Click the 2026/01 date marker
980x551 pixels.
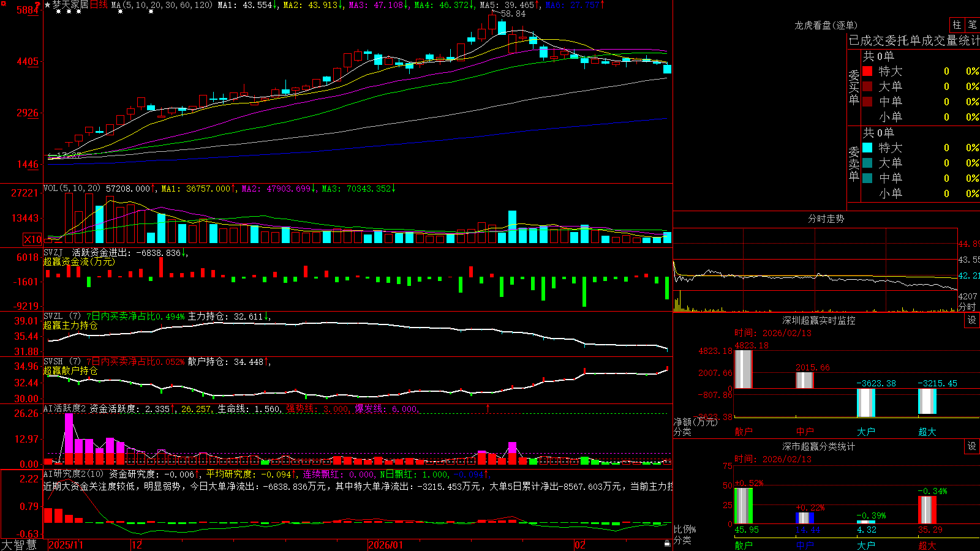386,545
